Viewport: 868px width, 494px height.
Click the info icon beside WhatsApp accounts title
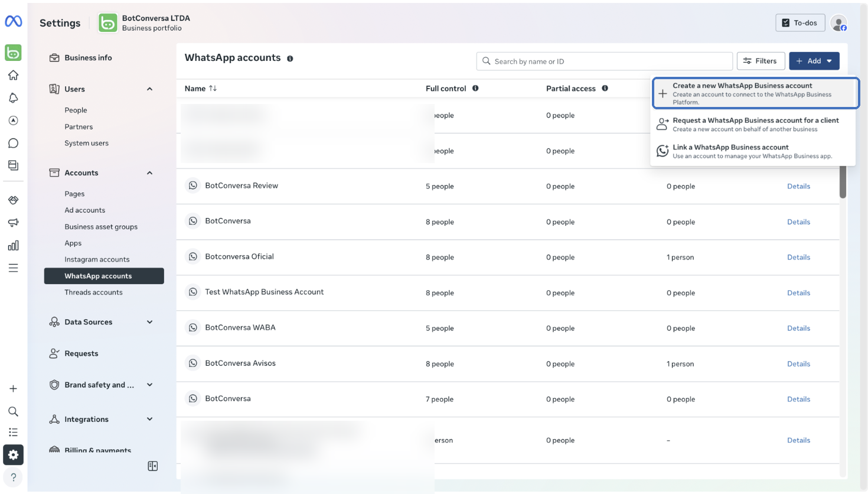pos(290,58)
